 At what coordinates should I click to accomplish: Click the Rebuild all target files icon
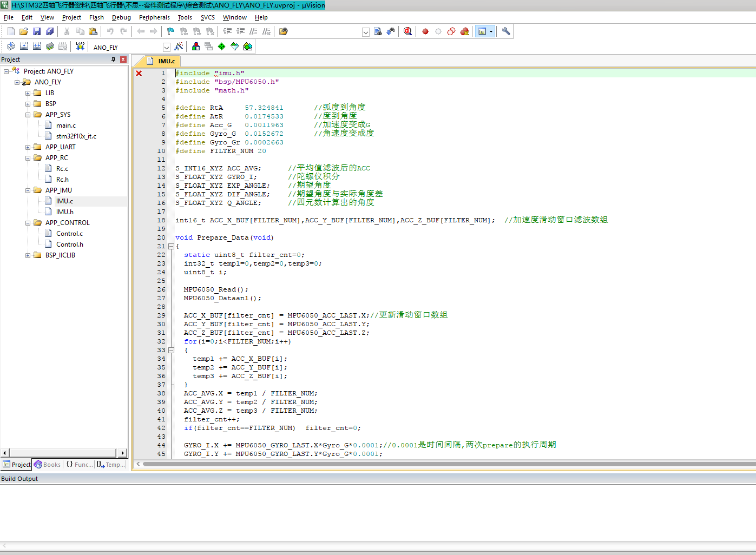pos(37,47)
